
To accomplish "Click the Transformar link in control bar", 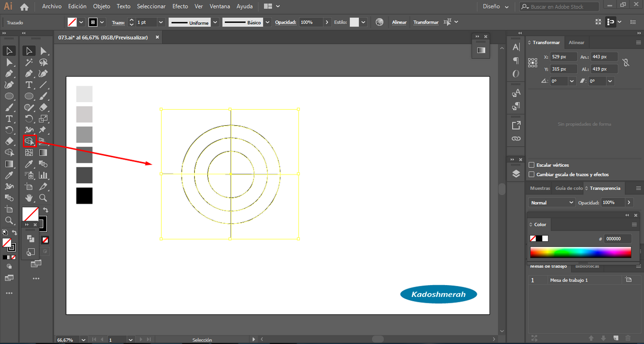I will click(x=426, y=22).
